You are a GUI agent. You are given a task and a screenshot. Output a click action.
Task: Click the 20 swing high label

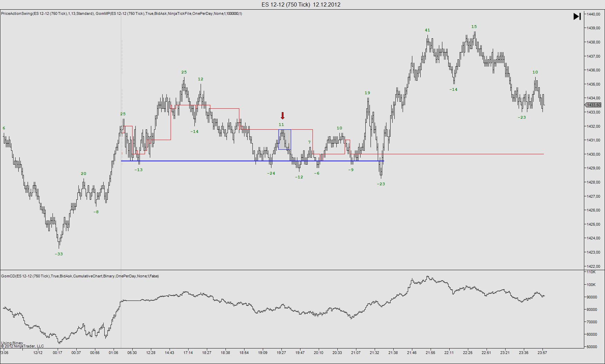(x=84, y=174)
